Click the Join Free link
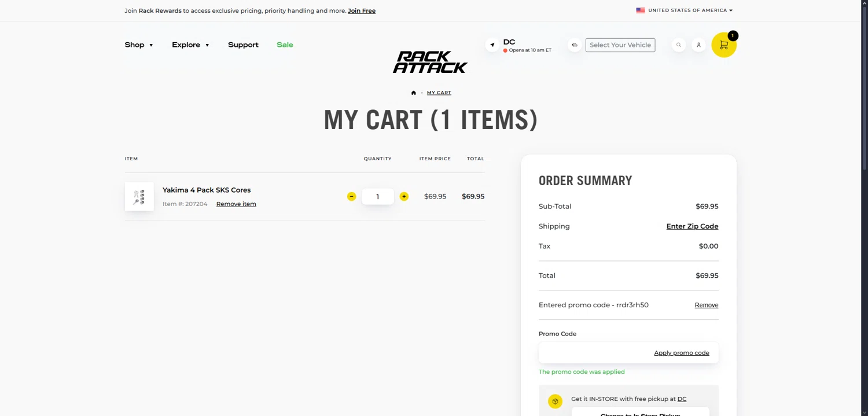 [x=362, y=10]
